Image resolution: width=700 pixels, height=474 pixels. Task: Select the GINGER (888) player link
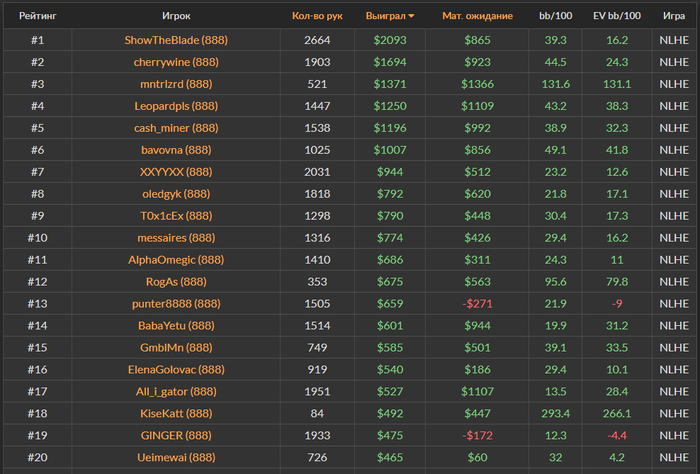[x=176, y=436]
